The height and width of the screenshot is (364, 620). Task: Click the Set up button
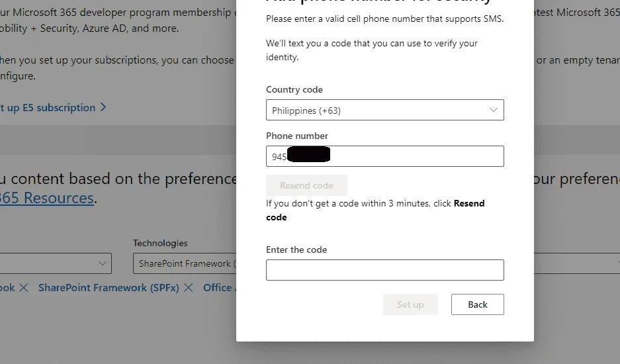click(410, 304)
